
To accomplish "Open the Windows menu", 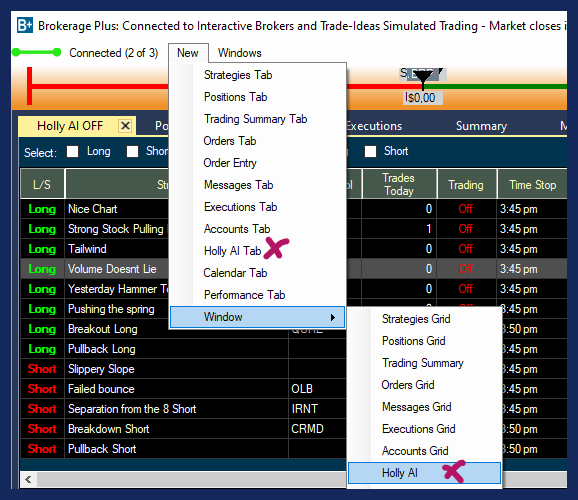I will point(240,53).
